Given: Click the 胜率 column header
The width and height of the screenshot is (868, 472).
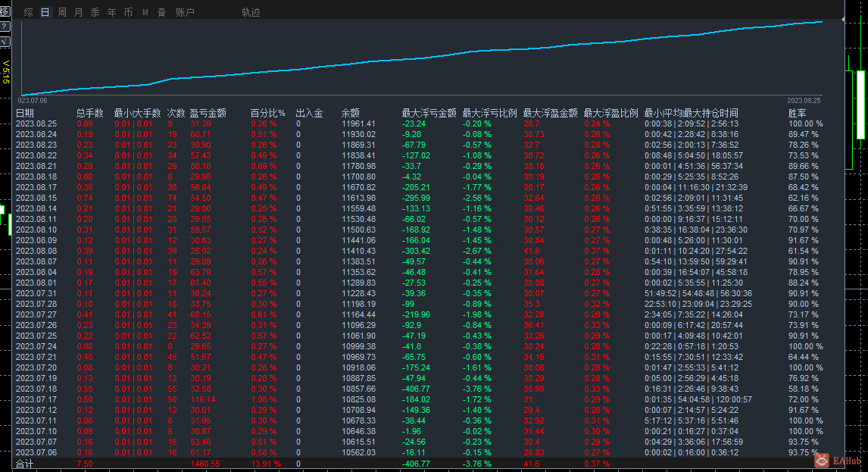Looking at the screenshot, I should (x=797, y=113).
